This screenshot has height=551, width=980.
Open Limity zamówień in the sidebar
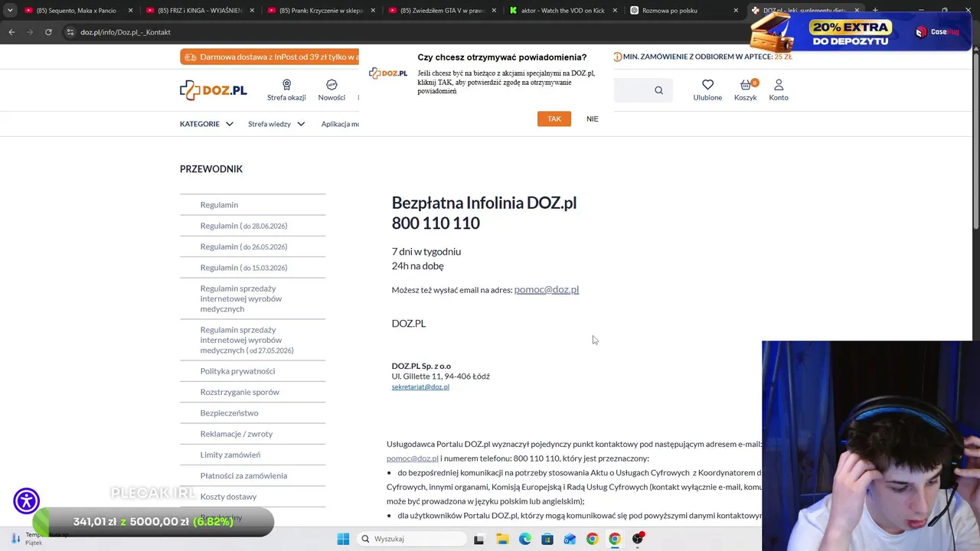pyautogui.click(x=230, y=455)
